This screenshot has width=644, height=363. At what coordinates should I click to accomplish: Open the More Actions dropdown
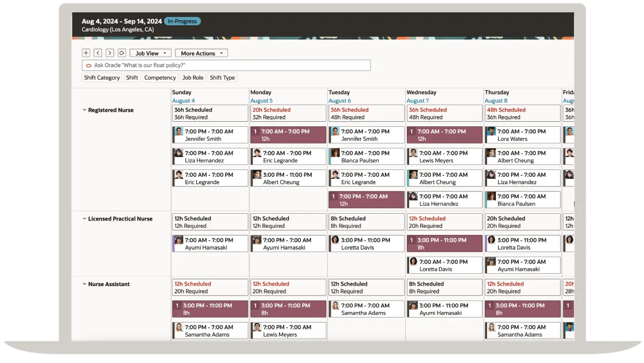201,53
